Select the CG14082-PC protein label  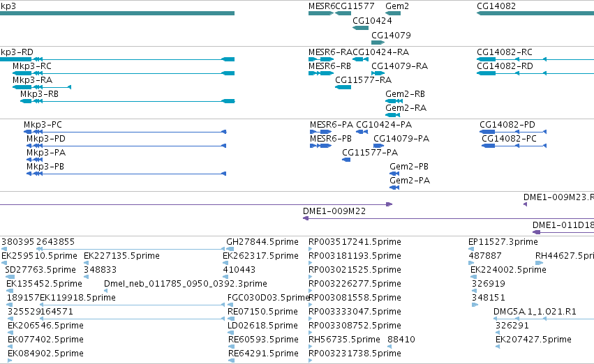pyautogui.click(x=509, y=139)
